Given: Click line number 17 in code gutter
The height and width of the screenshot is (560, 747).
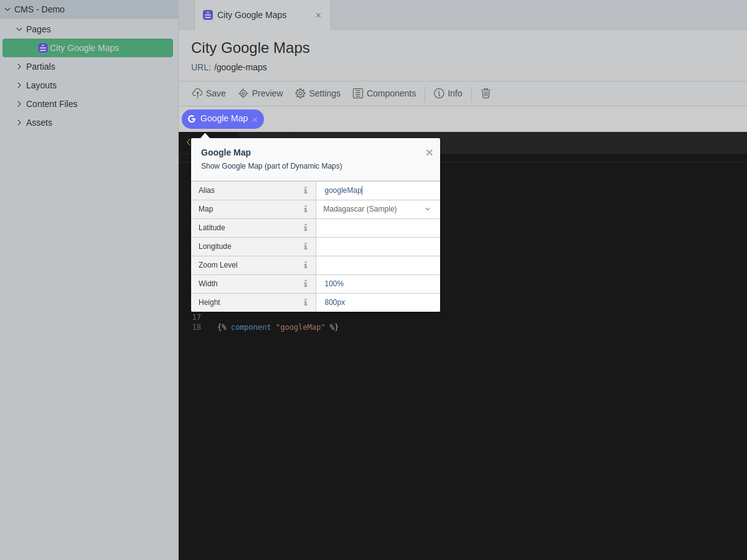Looking at the screenshot, I should 197,317.
